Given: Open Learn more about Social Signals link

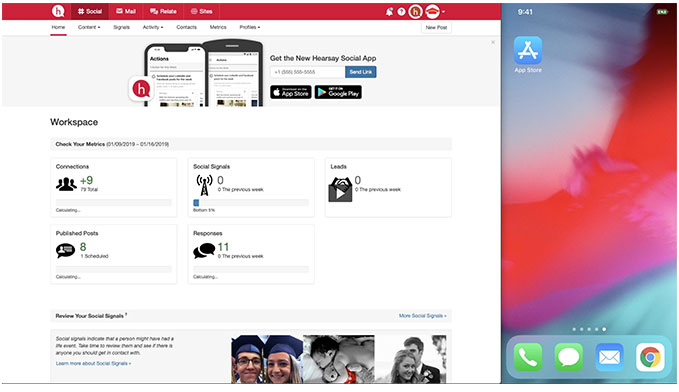Looking at the screenshot, I should 93,363.
